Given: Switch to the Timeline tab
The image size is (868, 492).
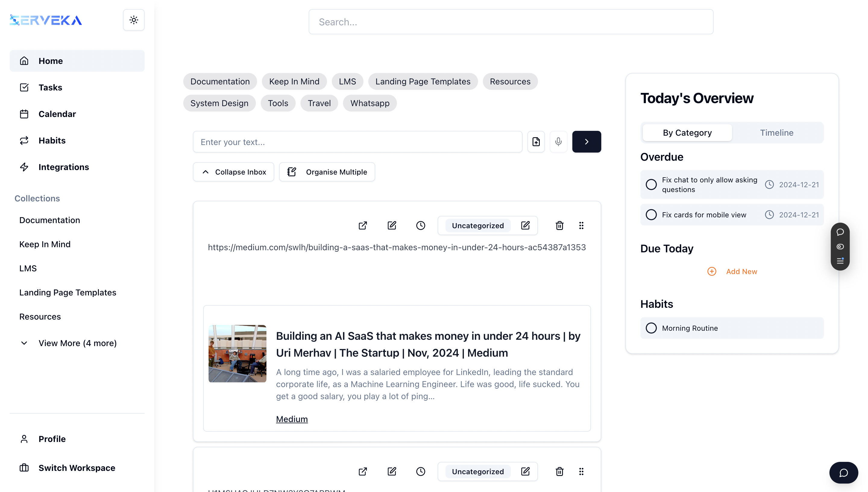Looking at the screenshot, I should [x=776, y=133].
